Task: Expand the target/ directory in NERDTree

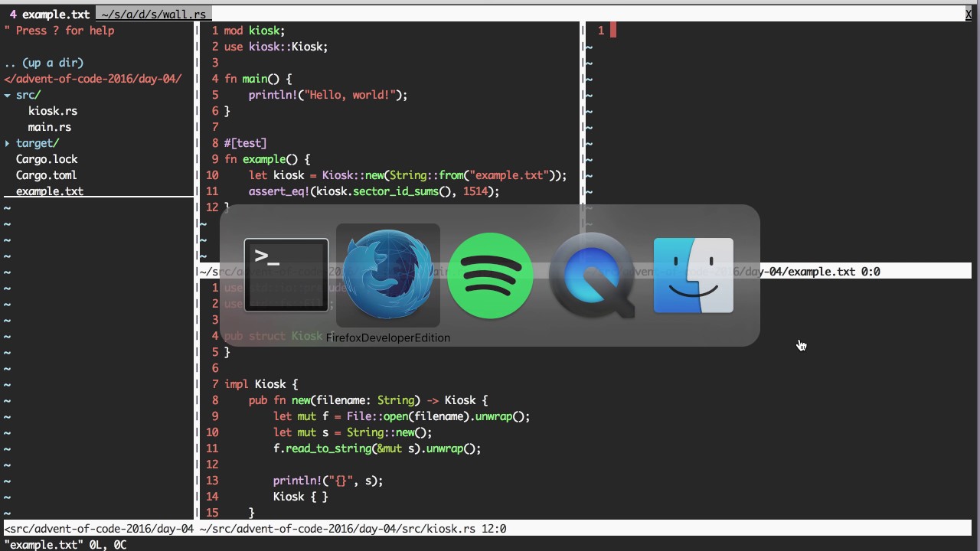Action: (x=32, y=143)
